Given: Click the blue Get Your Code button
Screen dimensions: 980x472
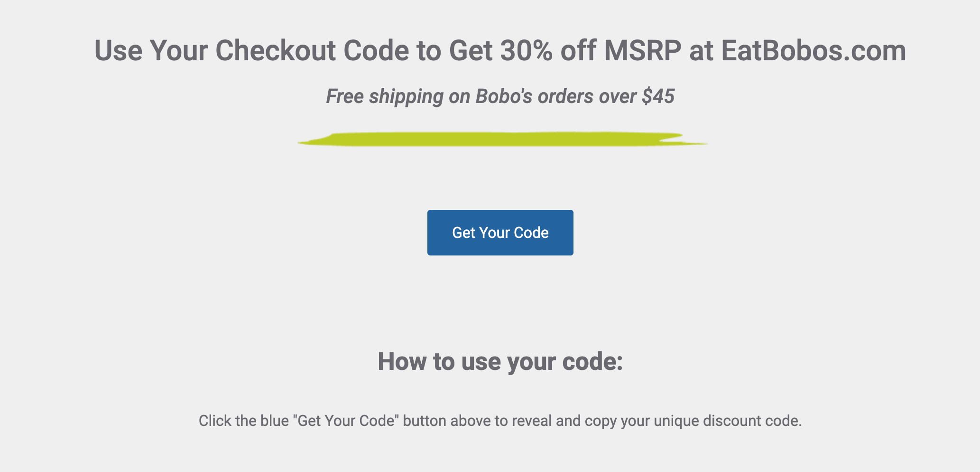Looking at the screenshot, I should coord(500,233).
